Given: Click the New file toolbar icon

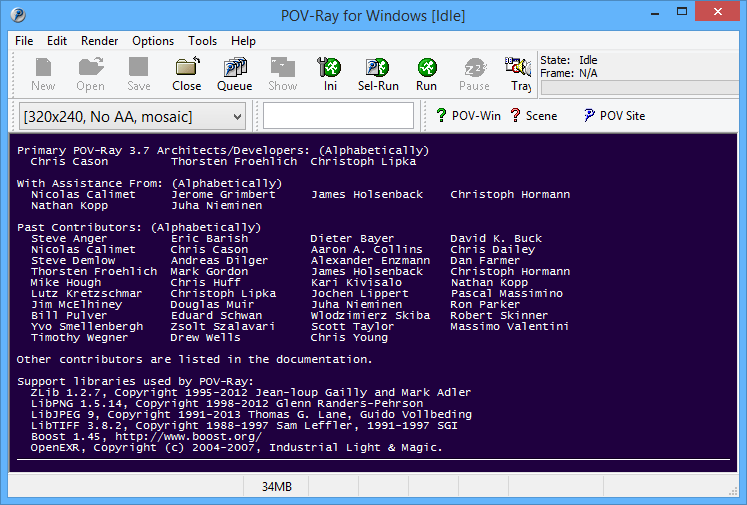Looking at the screenshot, I should click(x=43, y=74).
